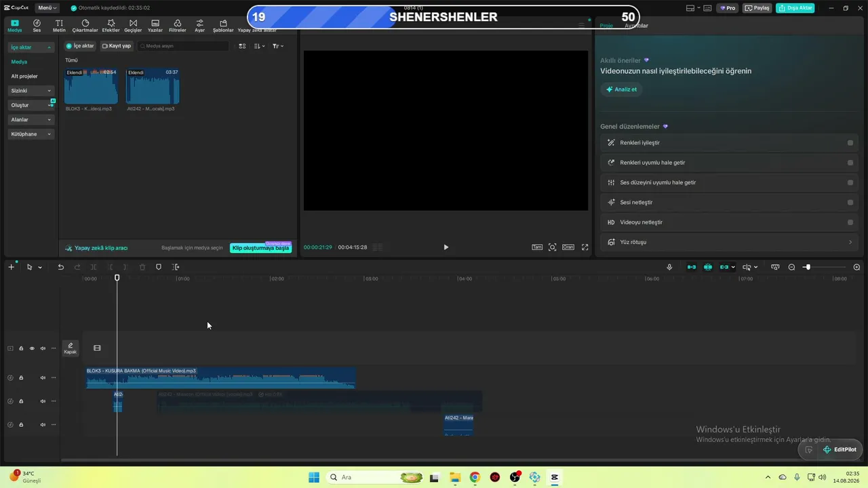This screenshot has height=488, width=868.
Task: Click the delete trash icon in timeline toolbar
Action: tap(142, 267)
